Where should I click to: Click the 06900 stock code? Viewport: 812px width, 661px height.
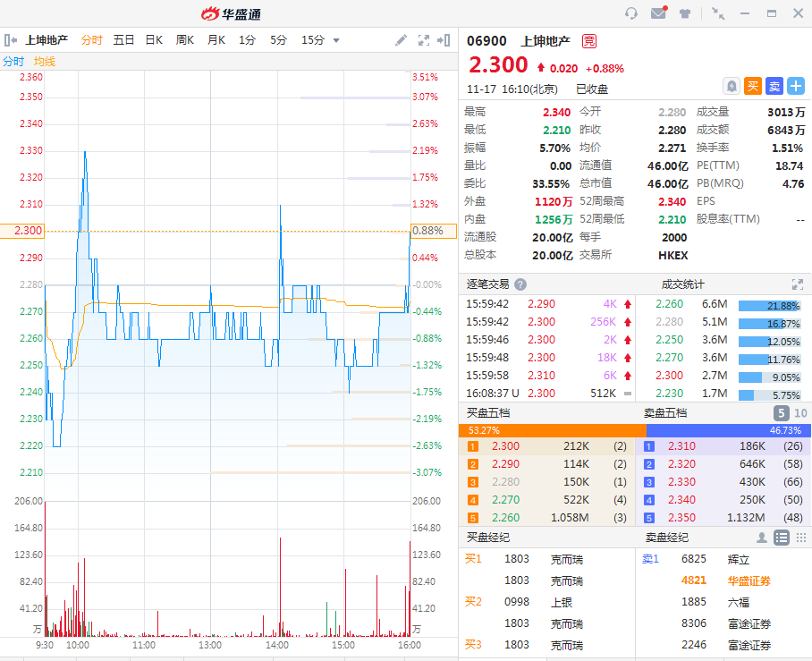coord(486,41)
